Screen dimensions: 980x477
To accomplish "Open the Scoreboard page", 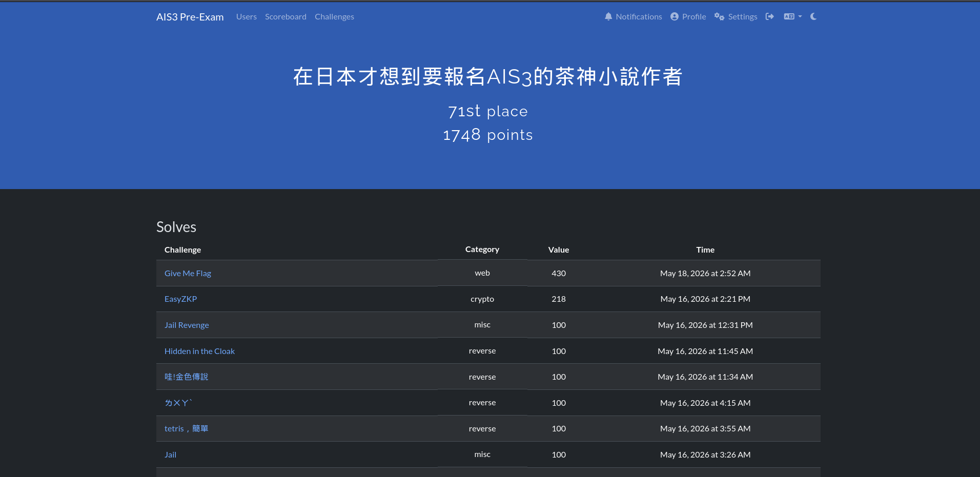I will point(285,17).
